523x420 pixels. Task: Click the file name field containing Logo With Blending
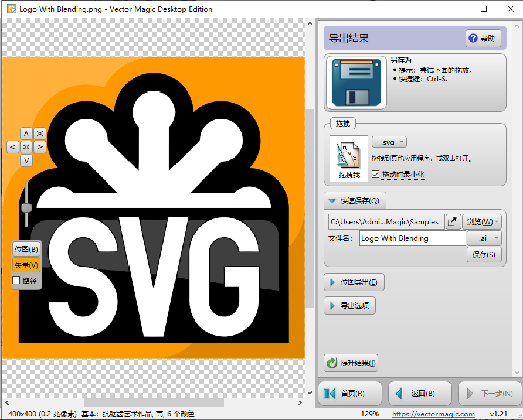[x=413, y=238]
